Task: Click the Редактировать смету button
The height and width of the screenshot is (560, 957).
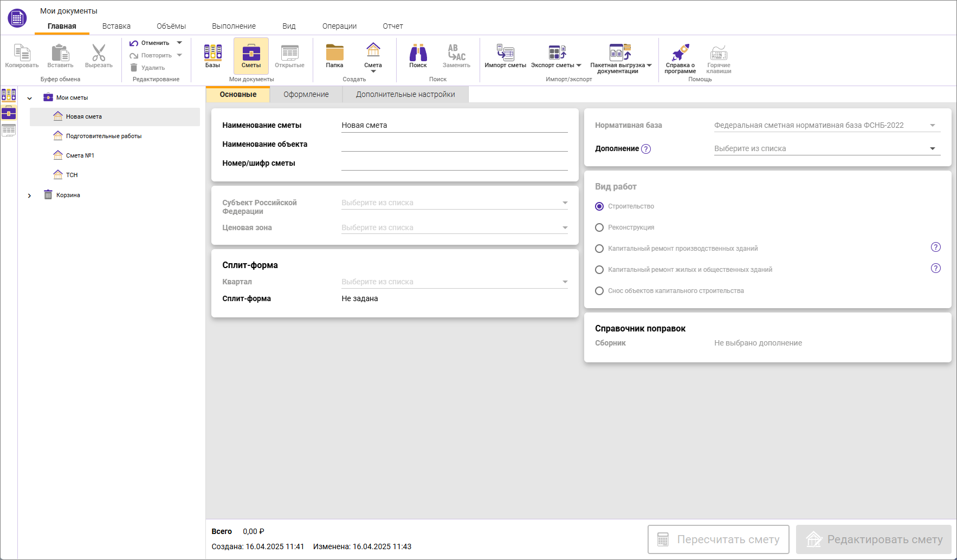Action: [x=874, y=539]
